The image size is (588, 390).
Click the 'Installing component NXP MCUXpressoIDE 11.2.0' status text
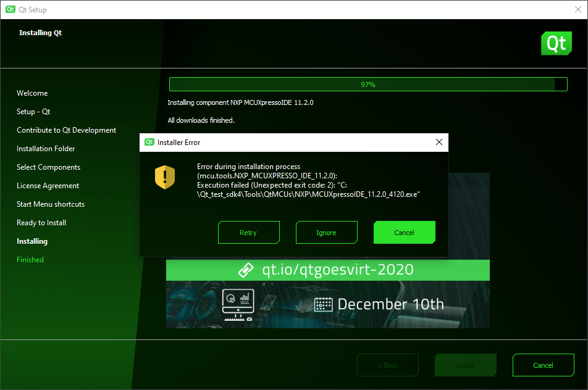coord(240,102)
